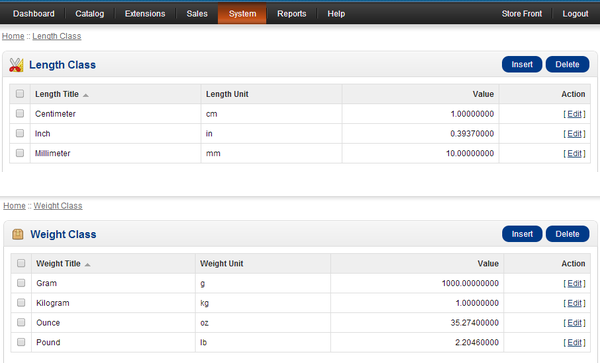The height and width of the screenshot is (363, 600).
Task: Click the Home breadcrumb above Weight Class
Action: 14,206
